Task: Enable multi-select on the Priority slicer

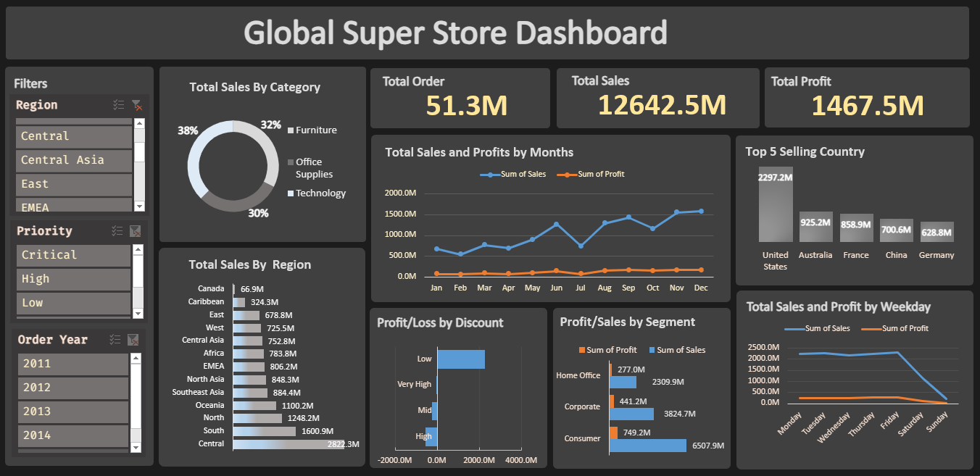Action: coord(119,230)
